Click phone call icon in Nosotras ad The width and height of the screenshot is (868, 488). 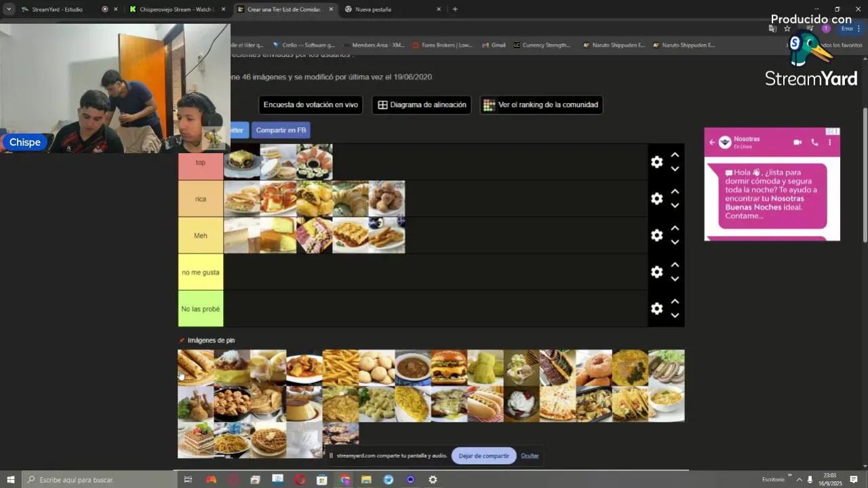pyautogui.click(x=814, y=142)
